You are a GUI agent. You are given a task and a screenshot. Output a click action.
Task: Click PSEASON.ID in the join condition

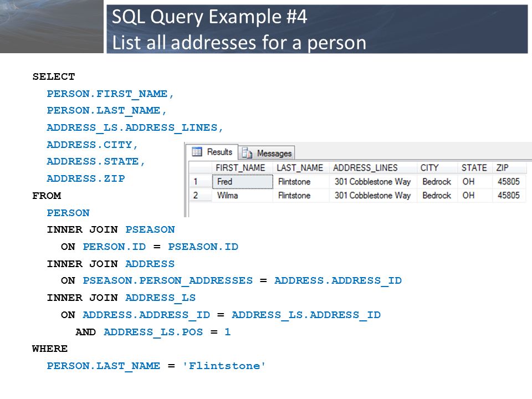(x=203, y=247)
